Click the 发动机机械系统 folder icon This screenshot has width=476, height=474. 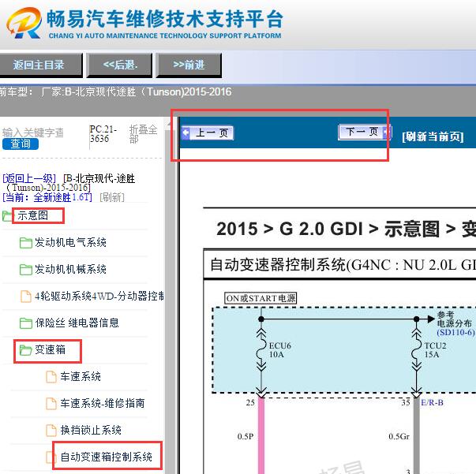pos(26,269)
